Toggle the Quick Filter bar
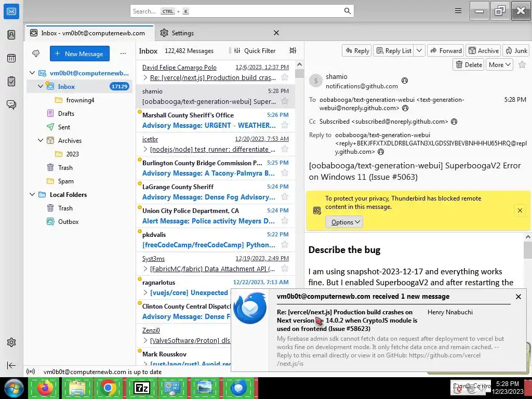532x399 pixels. click(x=255, y=50)
